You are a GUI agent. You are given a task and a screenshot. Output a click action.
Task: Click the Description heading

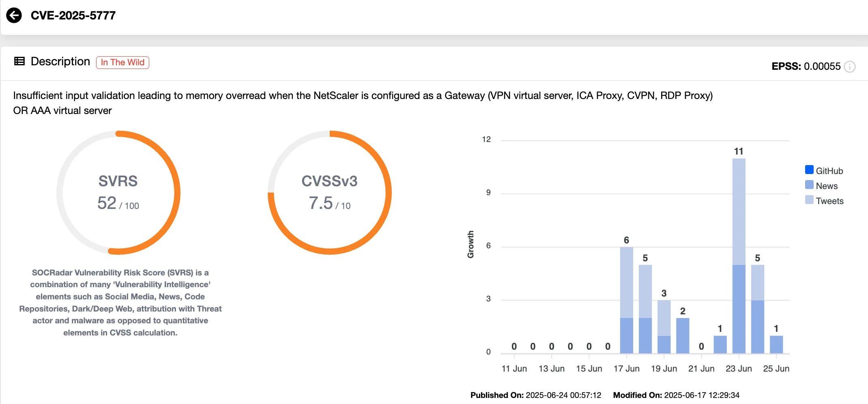point(60,61)
